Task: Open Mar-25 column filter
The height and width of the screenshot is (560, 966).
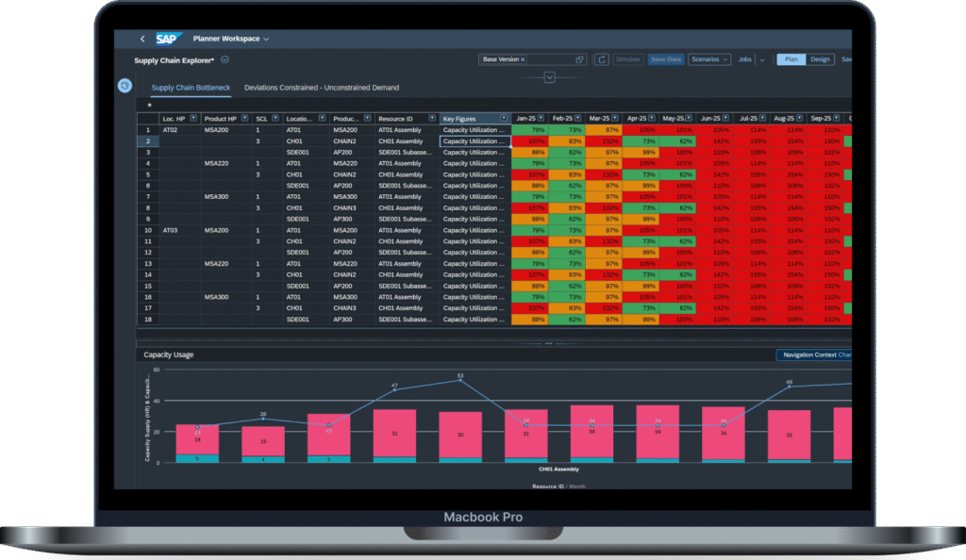Action: [x=615, y=118]
